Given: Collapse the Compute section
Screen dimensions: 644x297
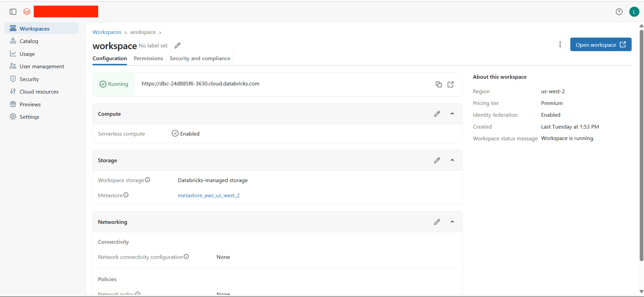Looking at the screenshot, I should pyautogui.click(x=452, y=114).
